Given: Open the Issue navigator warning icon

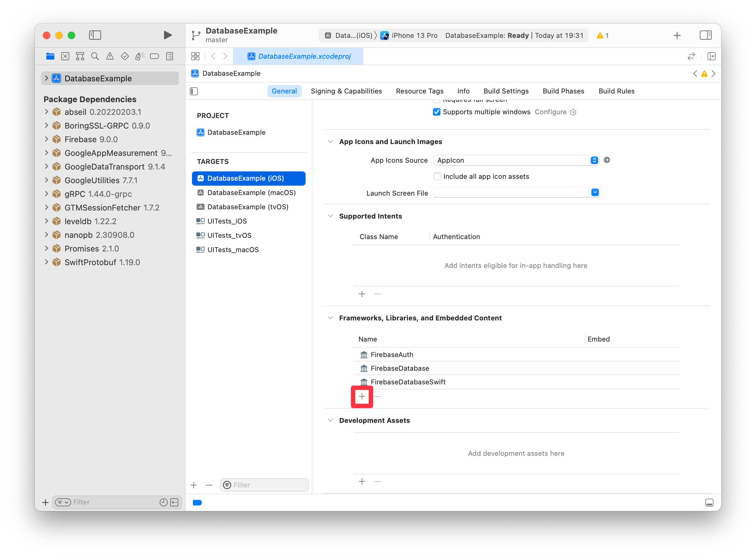Looking at the screenshot, I should [110, 56].
